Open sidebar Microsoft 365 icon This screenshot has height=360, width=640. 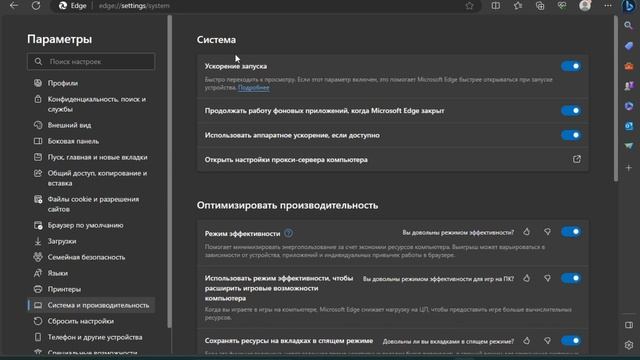(629, 106)
